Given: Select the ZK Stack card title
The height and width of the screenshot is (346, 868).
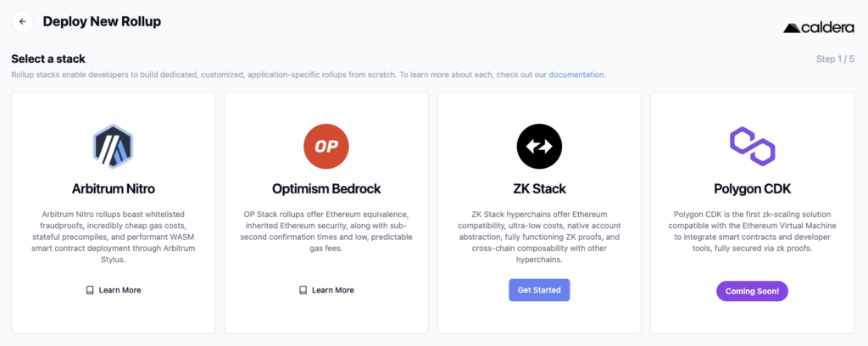Looking at the screenshot, I should click(539, 188).
